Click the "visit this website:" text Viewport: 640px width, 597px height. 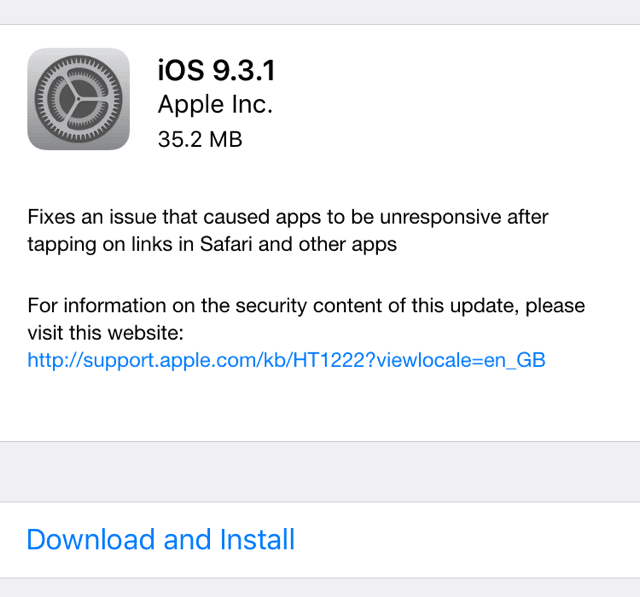tap(105, 333)
